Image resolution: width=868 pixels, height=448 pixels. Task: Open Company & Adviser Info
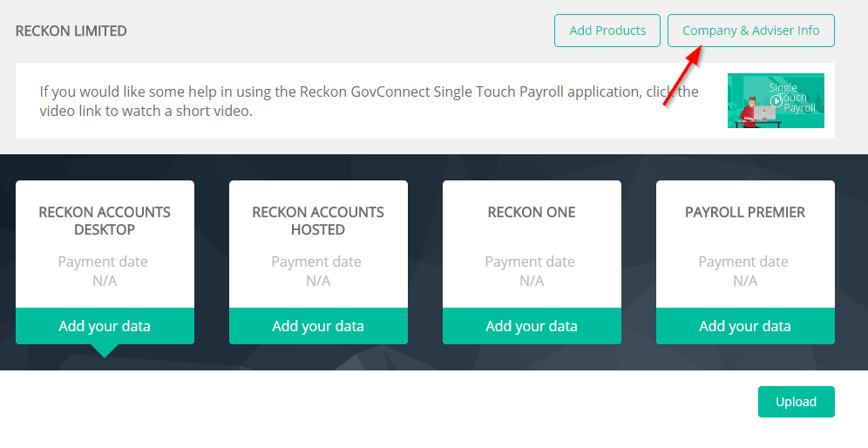pos(750,31)
